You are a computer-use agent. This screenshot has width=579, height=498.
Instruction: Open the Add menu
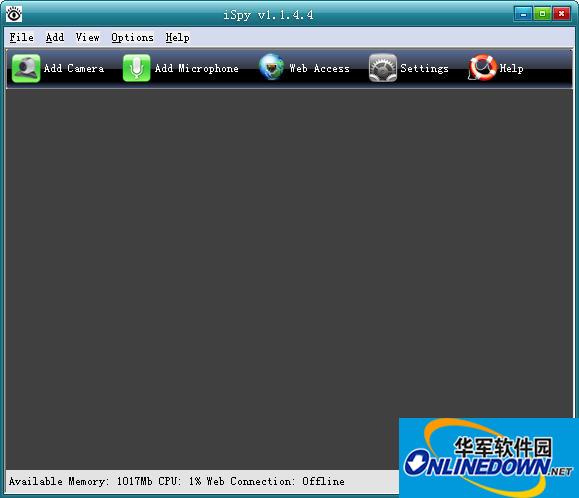pyautogui.click(x=55, y=38)
